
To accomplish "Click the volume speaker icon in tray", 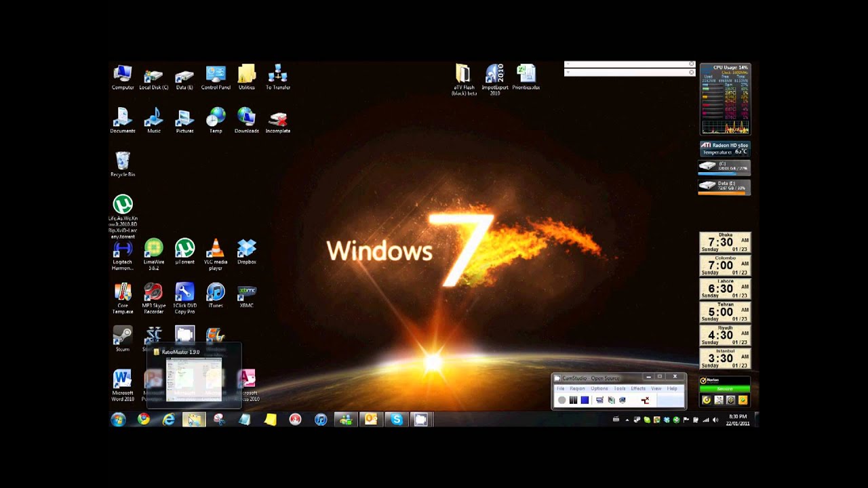I will (715, 420).
